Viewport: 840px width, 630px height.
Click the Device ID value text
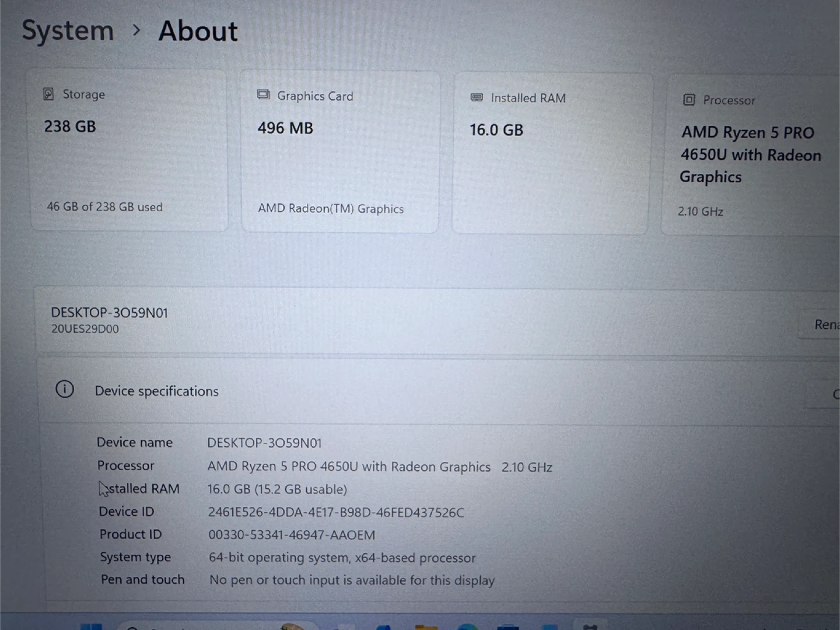[336, 512]
